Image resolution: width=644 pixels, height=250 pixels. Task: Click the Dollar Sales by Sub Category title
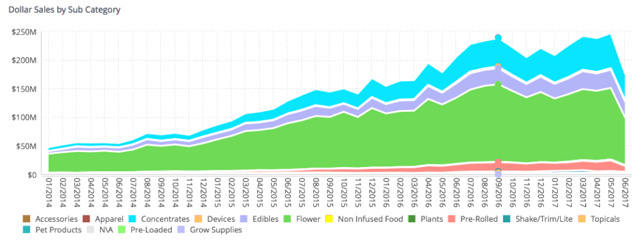[x=65, y=9]
